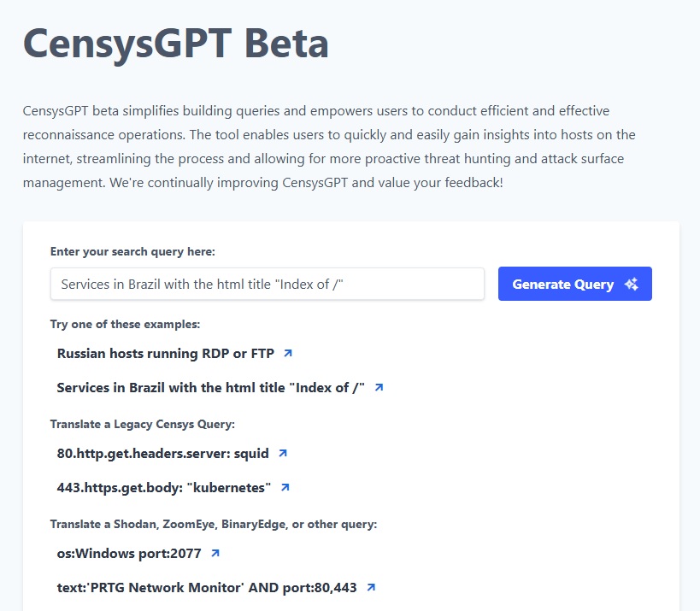Click the arrow icon next to Brazil services example
The height and width of the screenshot is (611, 700).
tap(379, 387)
